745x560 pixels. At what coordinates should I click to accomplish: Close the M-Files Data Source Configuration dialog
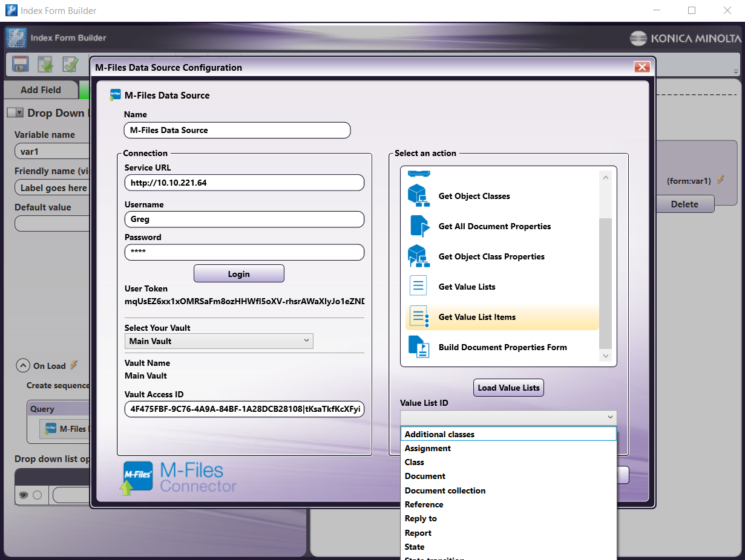(x=642, y=67)
